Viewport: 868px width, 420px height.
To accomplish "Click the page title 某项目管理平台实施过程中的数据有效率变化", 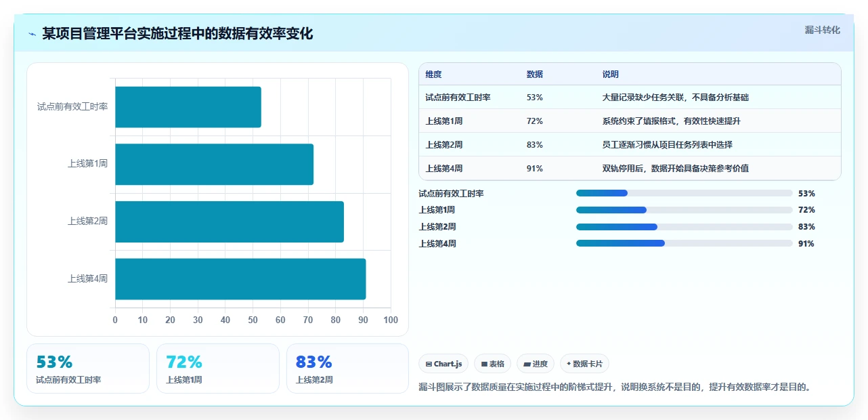I will point(177,34).
